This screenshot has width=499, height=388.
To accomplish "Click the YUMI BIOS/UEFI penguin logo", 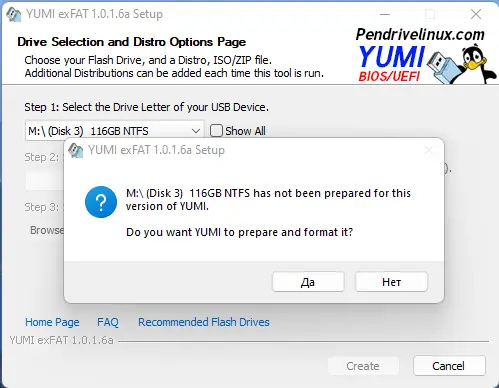I will pyautogui.click(x=427, y=63).
